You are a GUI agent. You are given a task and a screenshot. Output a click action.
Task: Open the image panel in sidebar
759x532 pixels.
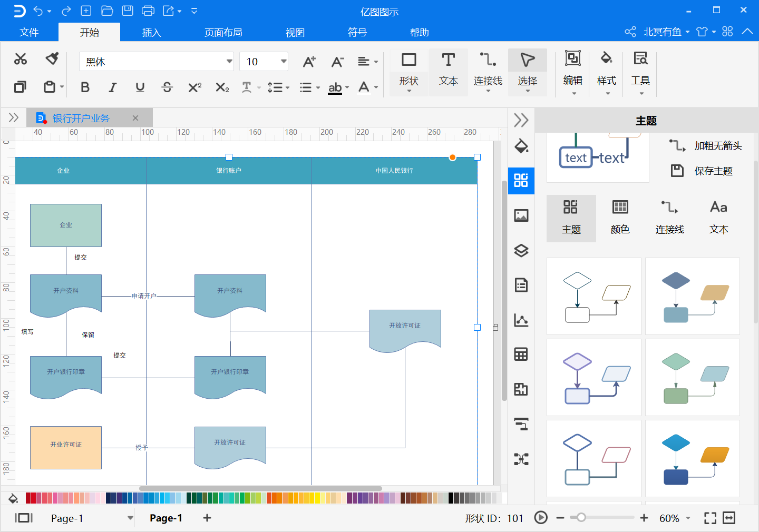[x=521, y=215]
